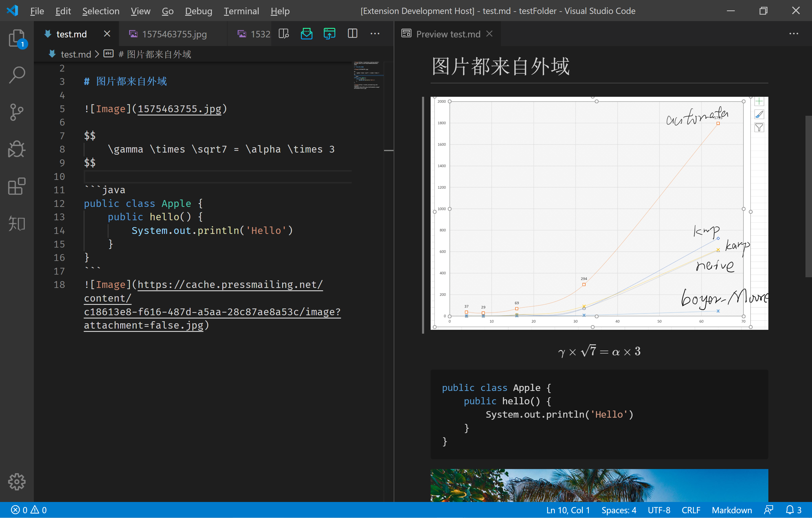Select the Preview test.md tab
Viewport: 812px width, 518px height.
click(448, 34)
